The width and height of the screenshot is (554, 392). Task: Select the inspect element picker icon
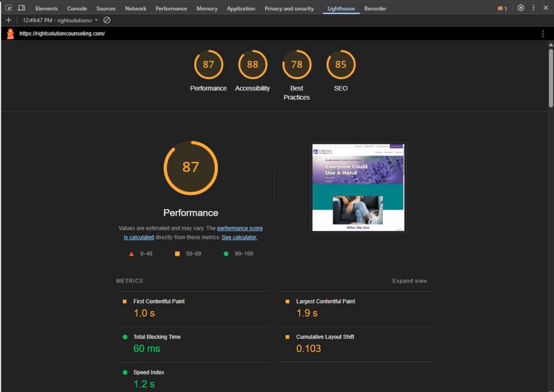click(9, 8)
